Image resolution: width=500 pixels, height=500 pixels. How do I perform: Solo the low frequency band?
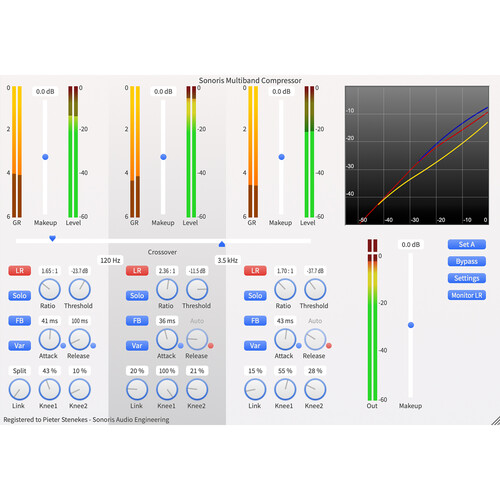pyautogui.click(x=20, y=295)
